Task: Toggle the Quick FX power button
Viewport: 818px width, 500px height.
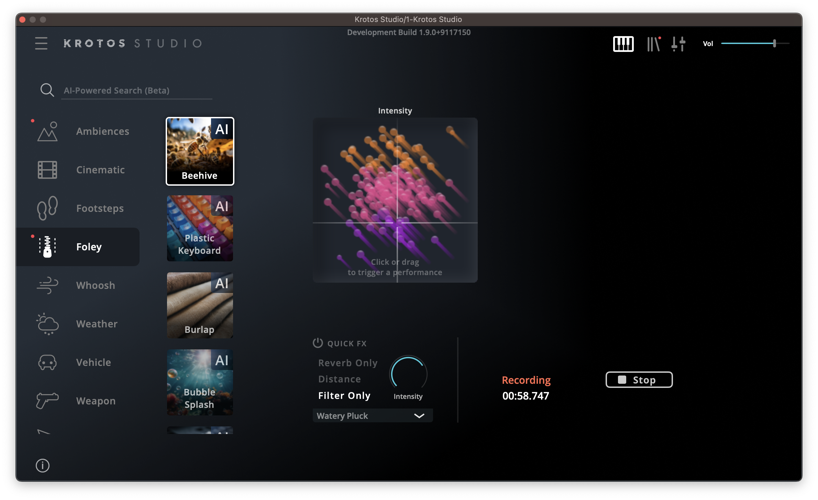Action: pyautogui.click(x=318, y=343)
